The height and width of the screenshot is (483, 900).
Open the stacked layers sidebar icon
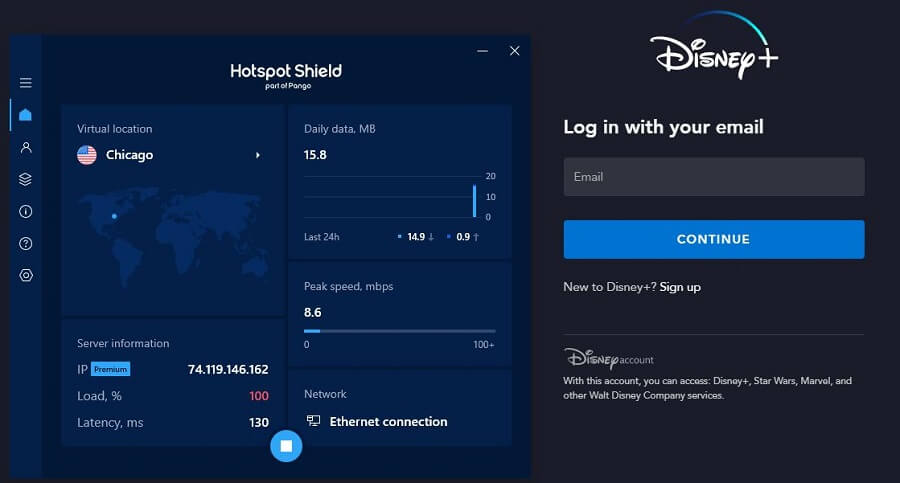tap(25, 179)
